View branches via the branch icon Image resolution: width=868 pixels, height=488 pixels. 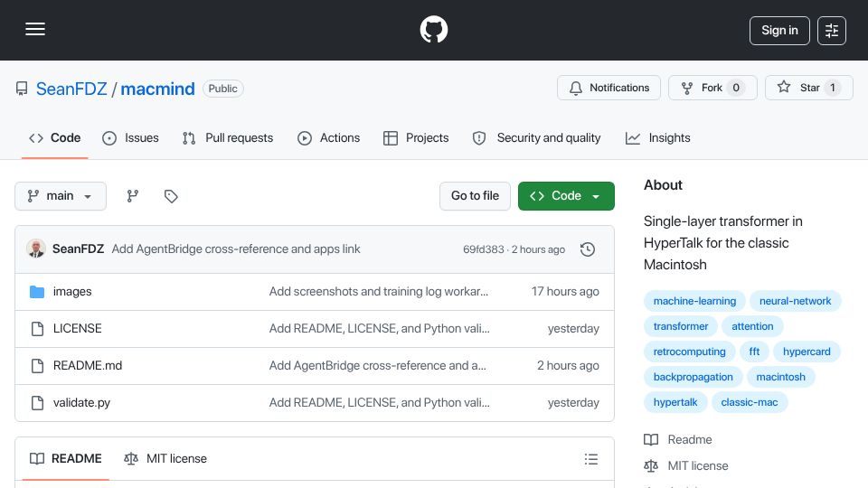(132, 196)
